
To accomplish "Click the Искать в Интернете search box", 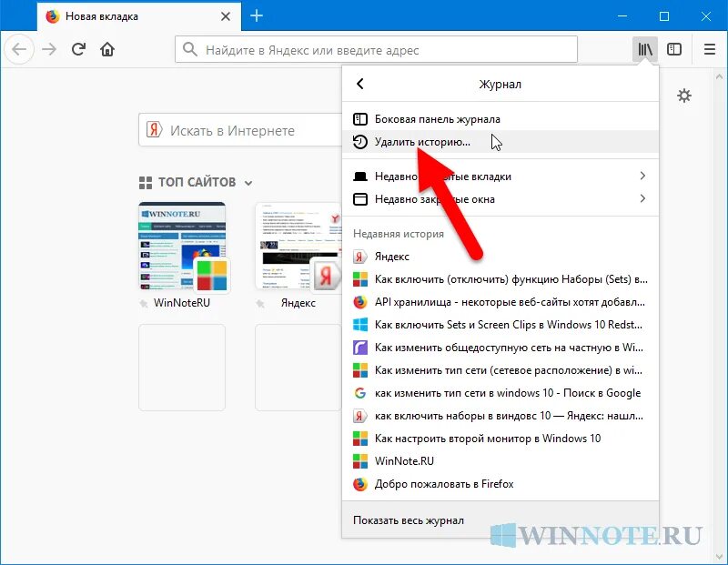I will 240,130.
